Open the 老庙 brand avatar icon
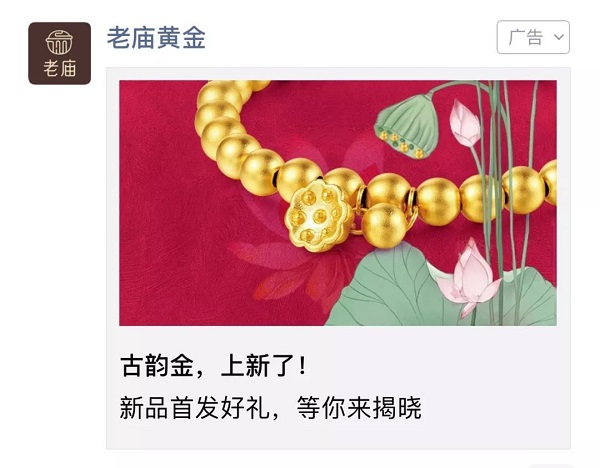Image resolution: width=600 pixels, height=468 pixels. [x=60, y=53]
